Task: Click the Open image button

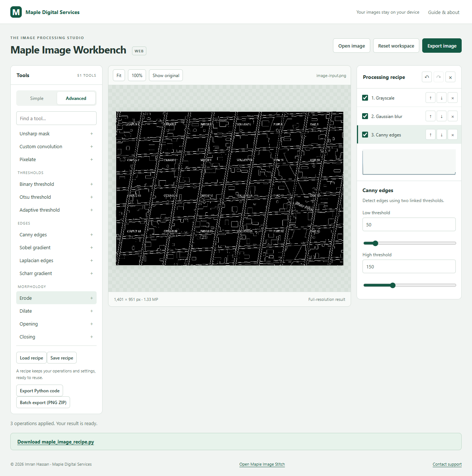Action: pos(351,46)
